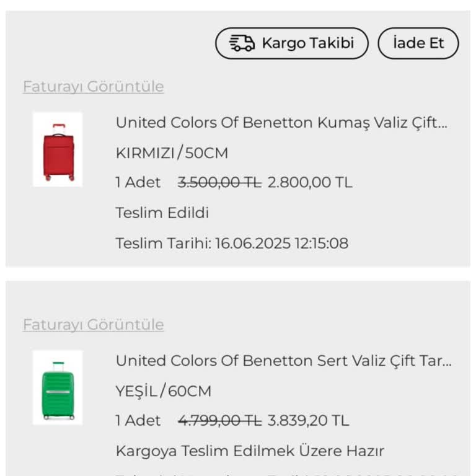Screen dimensions: 476x476
Task: Click the Teslim Edildi delivery status
Action: [x=162, y=213]
